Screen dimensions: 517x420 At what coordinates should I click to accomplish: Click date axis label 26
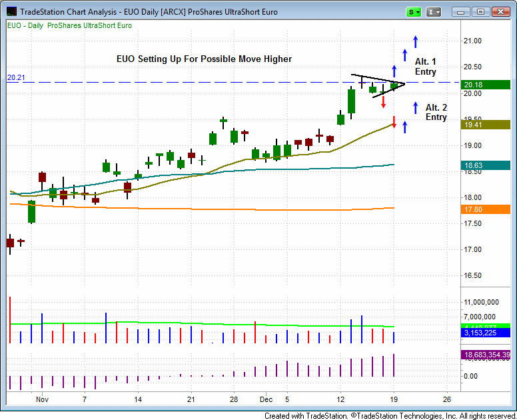tap(447, 399)
